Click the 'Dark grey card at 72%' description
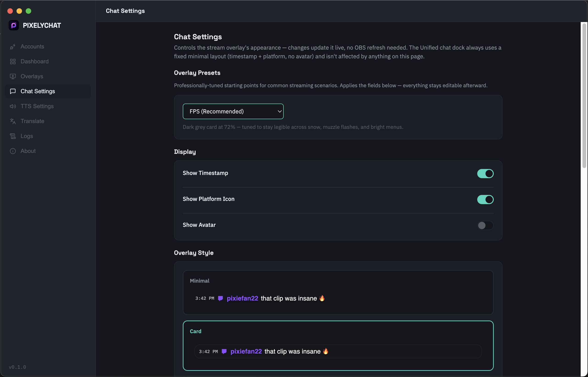 293,127
